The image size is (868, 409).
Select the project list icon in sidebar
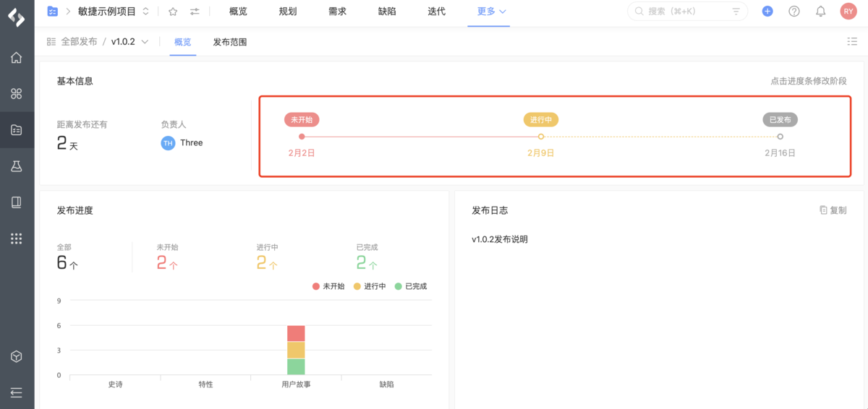(17, 130)
